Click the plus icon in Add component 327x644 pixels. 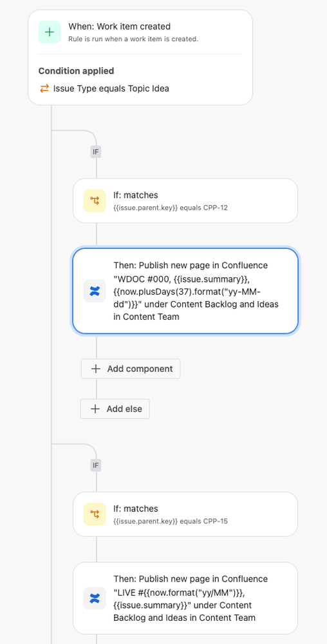coord(96,369)
